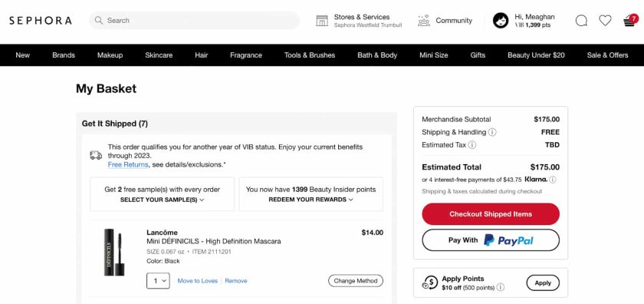Open the Gifts menu
Screen dimensions: 644x304
(478, 55)
